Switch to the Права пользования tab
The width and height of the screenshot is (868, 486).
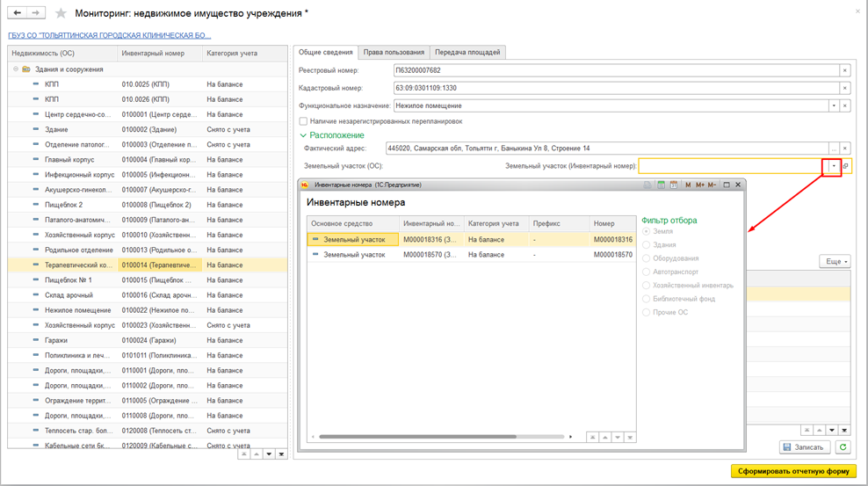[x=394, y=52]
